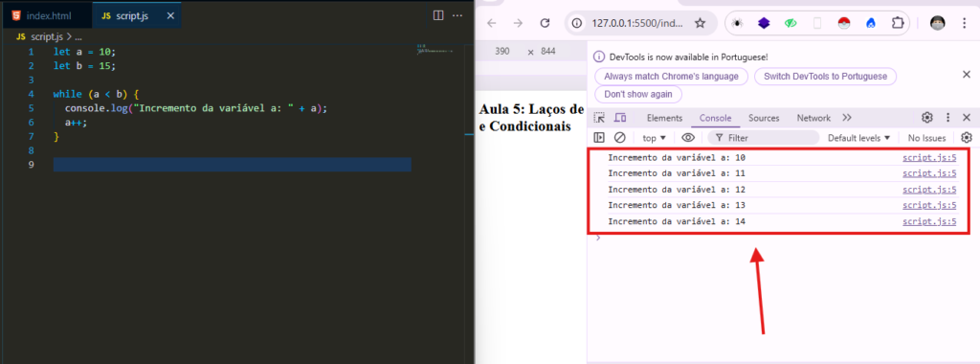Screen dimensions: 980x364
Task: Open DevTools customize three-dot menu
Action: (948, 118)
